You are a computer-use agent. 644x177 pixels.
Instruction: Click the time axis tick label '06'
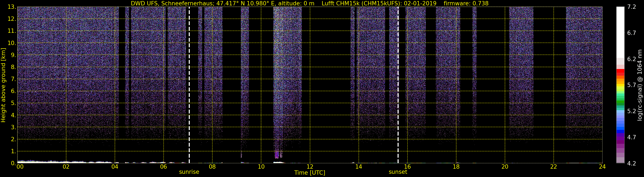[x=164, y=167]
